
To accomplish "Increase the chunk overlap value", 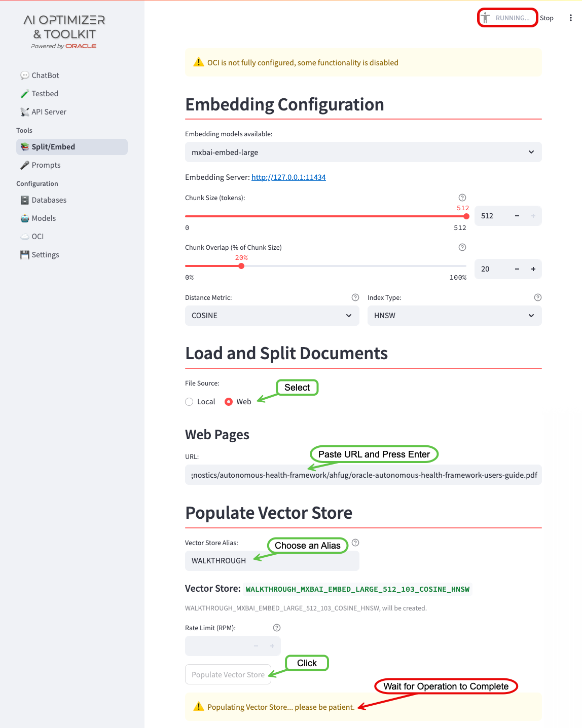I will pos(533,269).
